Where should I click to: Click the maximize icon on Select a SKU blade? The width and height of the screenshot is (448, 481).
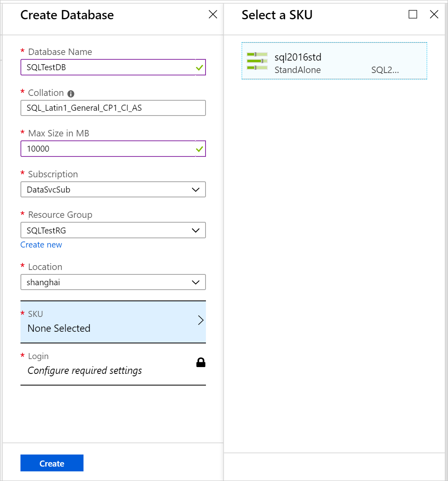point(413,14)
